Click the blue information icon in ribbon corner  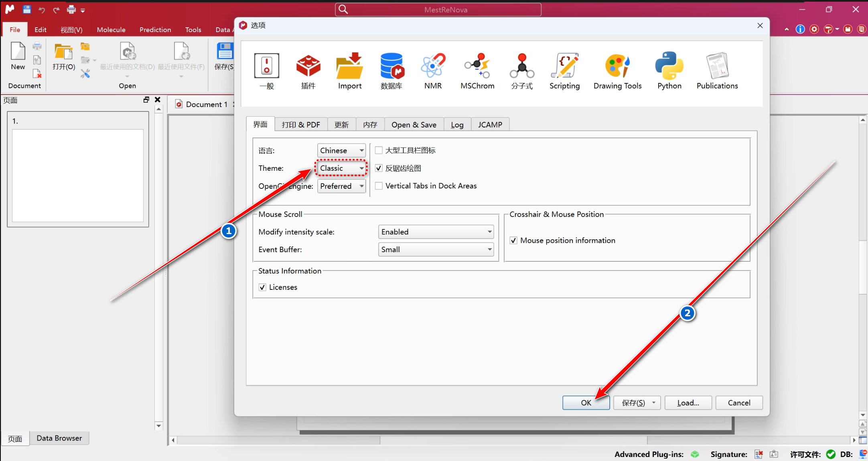[x=800, y=29]
